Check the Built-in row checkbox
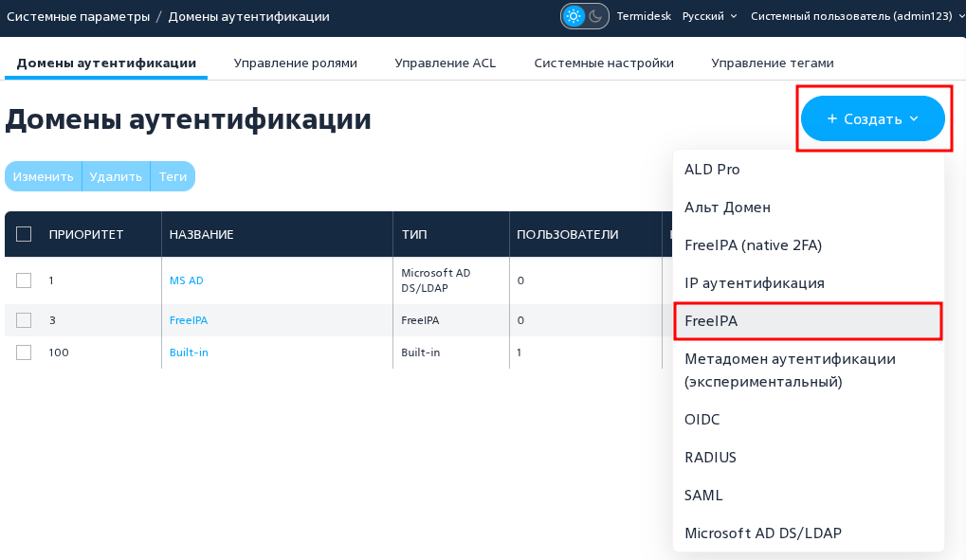Viewport: 966px width, 560px height. coord(24,352)
